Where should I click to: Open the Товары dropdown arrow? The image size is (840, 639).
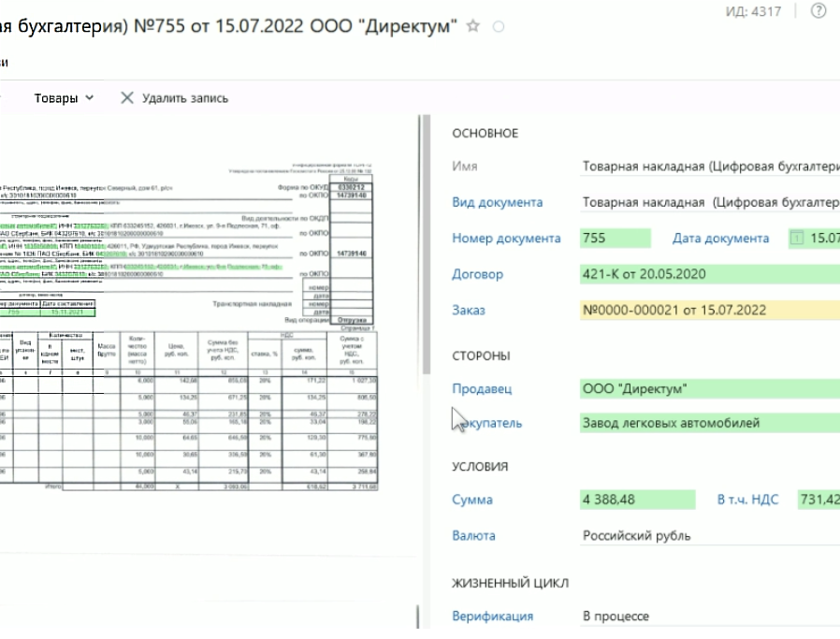pos(89,97)
